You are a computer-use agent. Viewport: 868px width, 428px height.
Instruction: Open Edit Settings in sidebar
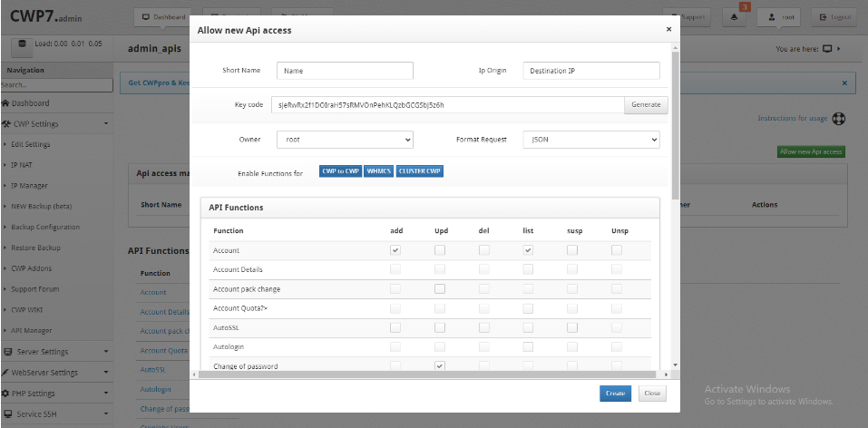(x=31, y=144)
